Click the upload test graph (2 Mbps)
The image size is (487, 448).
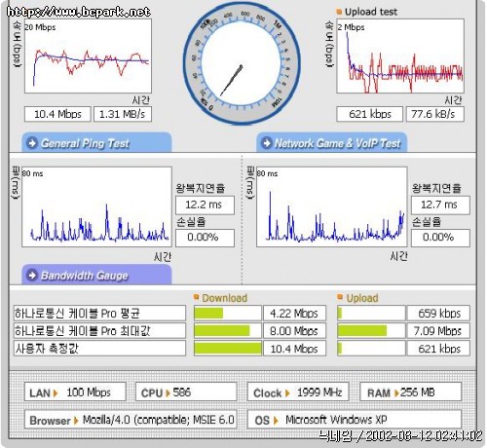pos(400,56)
